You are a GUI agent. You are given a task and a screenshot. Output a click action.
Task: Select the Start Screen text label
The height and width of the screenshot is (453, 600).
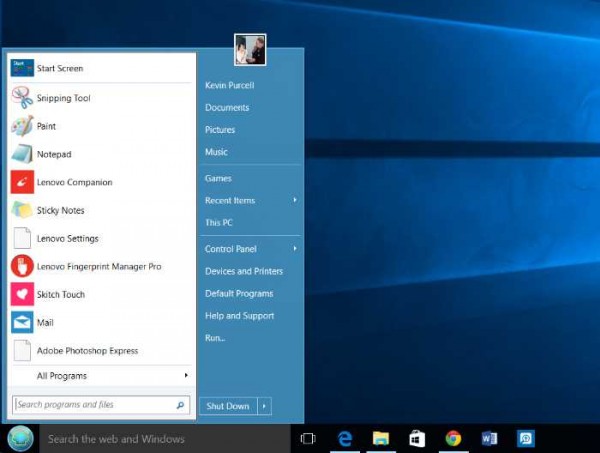click(60, 68)
